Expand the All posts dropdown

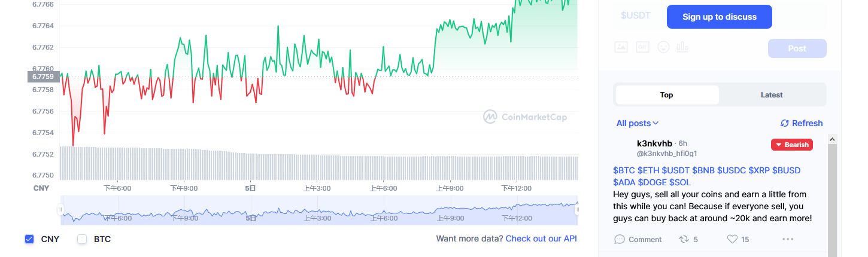(638, 123)
